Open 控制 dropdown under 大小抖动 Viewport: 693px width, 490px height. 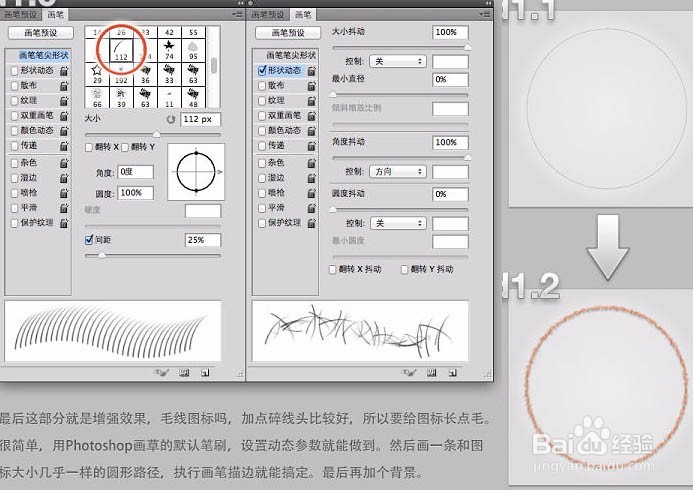coord(398,61)
